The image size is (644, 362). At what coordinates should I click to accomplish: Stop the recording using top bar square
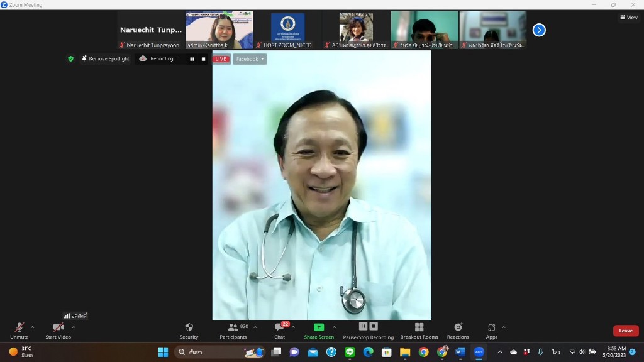click(203, 59)
